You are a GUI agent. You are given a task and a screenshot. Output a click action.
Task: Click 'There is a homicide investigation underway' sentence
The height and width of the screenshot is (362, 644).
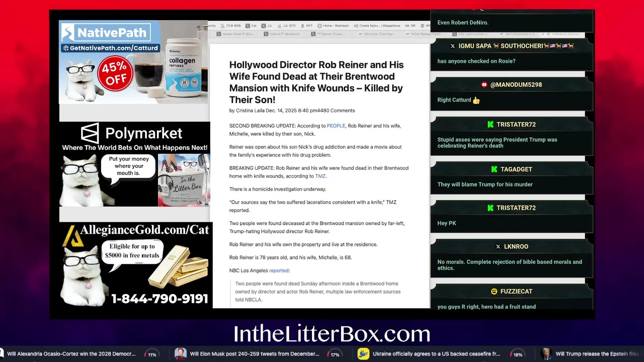(278, 189)
